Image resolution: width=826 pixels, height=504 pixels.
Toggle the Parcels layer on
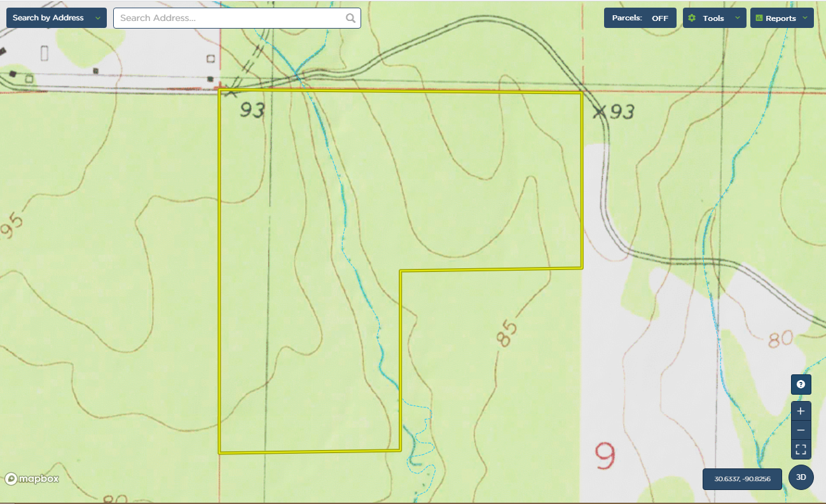[640, 18]
